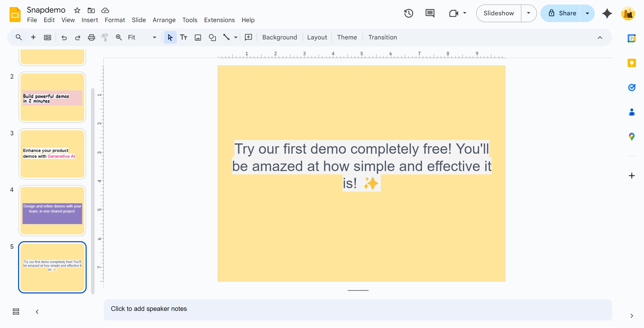Start the Slideshow
Screen dimensions: 644x328
[499, 13]
